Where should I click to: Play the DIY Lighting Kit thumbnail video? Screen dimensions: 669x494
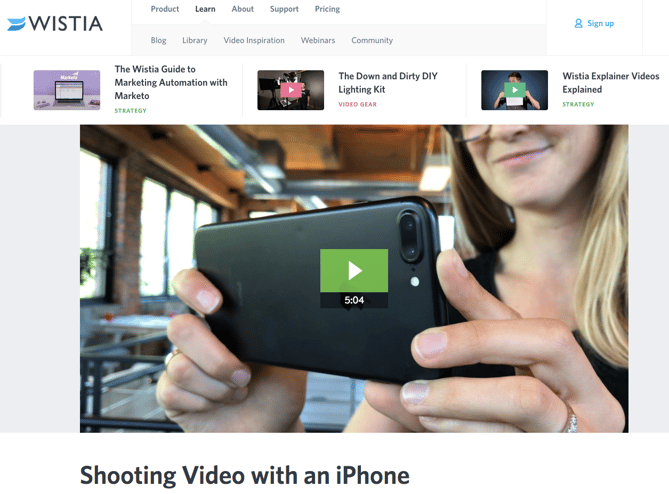tap(291, 90)
